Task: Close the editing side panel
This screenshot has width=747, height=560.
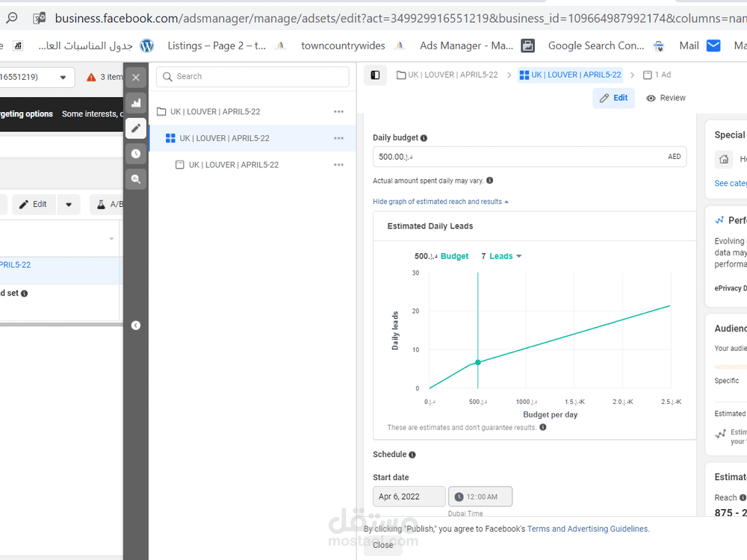Action: [x=136, y=78]
